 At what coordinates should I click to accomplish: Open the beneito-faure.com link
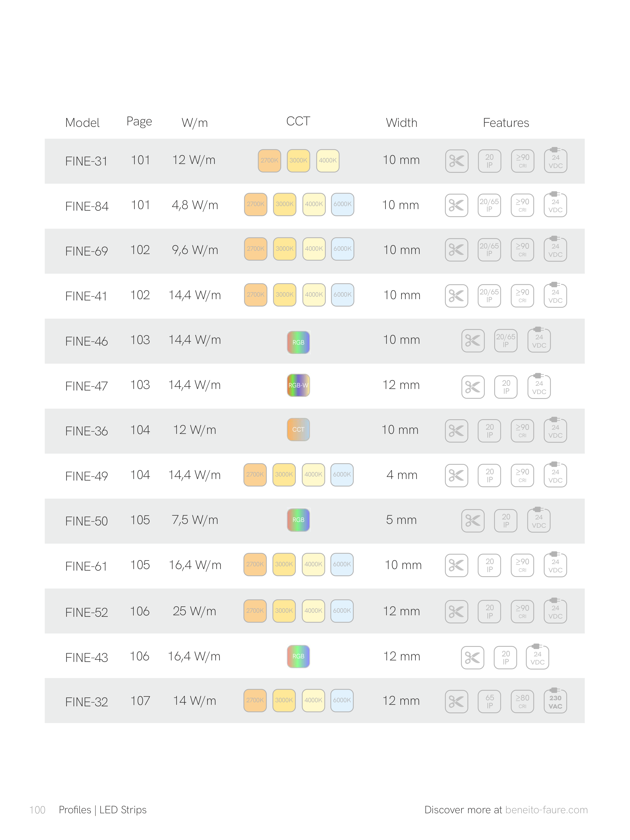click(546, 810)
